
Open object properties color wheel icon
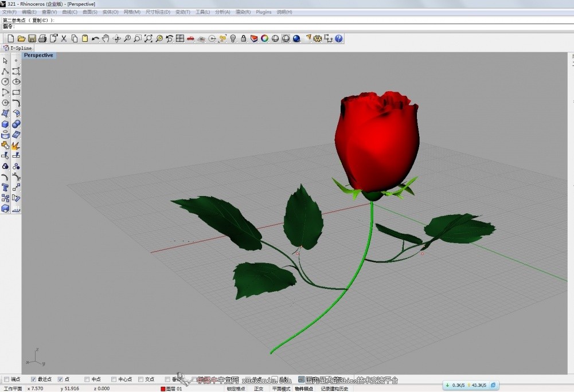265,38
